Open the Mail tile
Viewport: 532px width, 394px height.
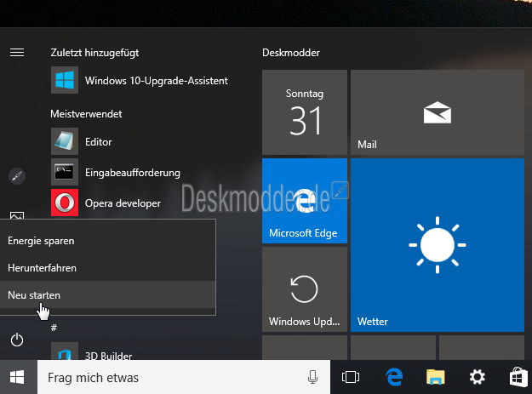(438, 112)
